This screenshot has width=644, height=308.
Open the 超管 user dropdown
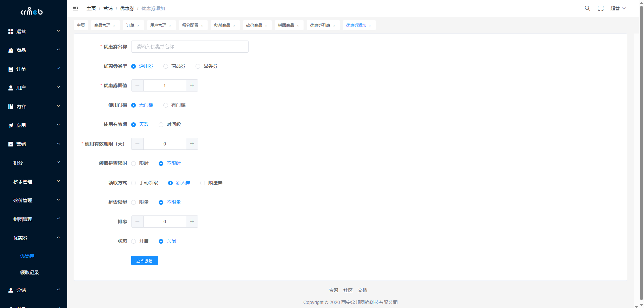click(618, 8)
